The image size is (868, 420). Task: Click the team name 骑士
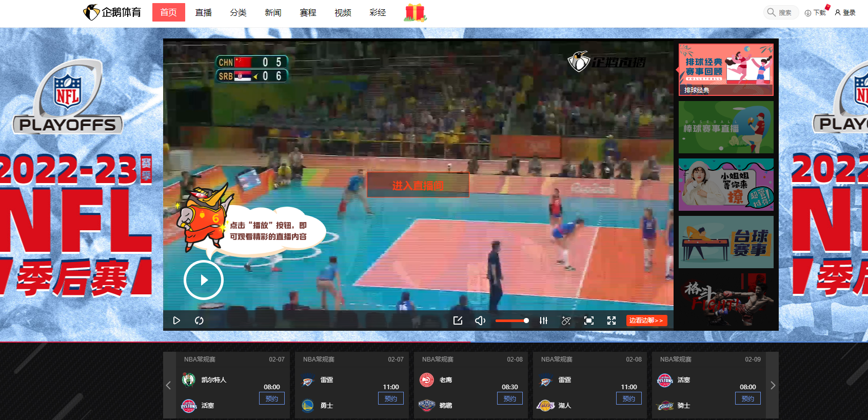tap(684, 406)
